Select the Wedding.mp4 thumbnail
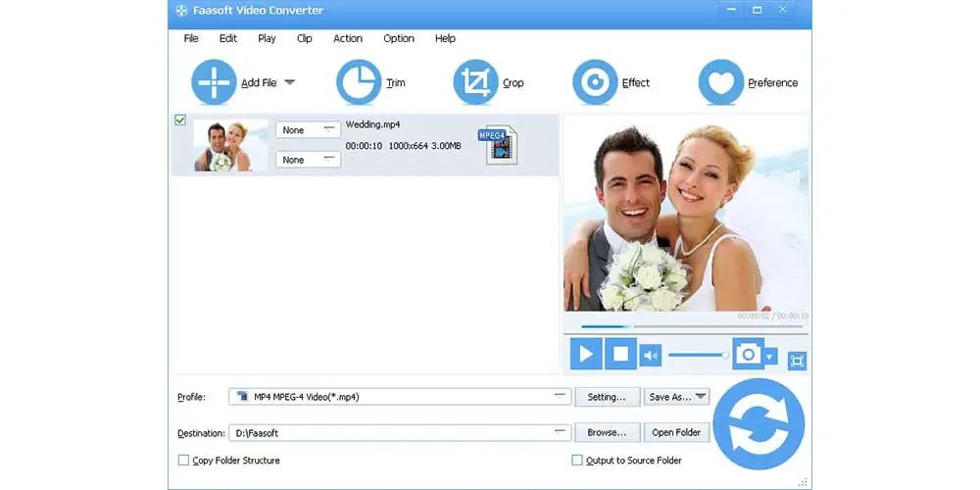 tap(230, 145)
